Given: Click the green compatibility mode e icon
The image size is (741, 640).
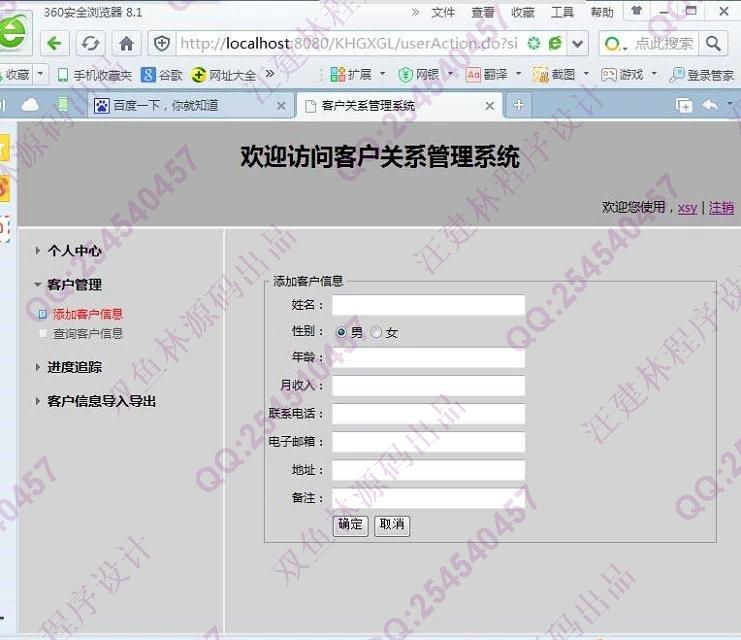Looking at the screenshot, I should (x=555, y=43).
